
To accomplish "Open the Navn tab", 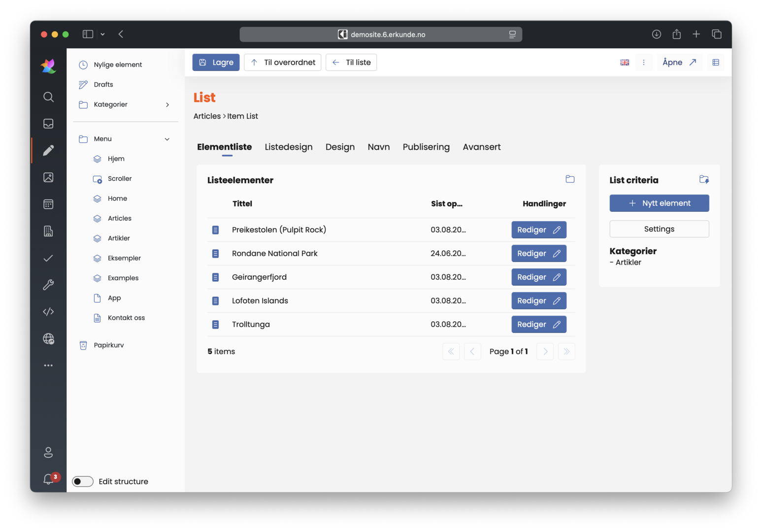I will [x=379, y=147].
